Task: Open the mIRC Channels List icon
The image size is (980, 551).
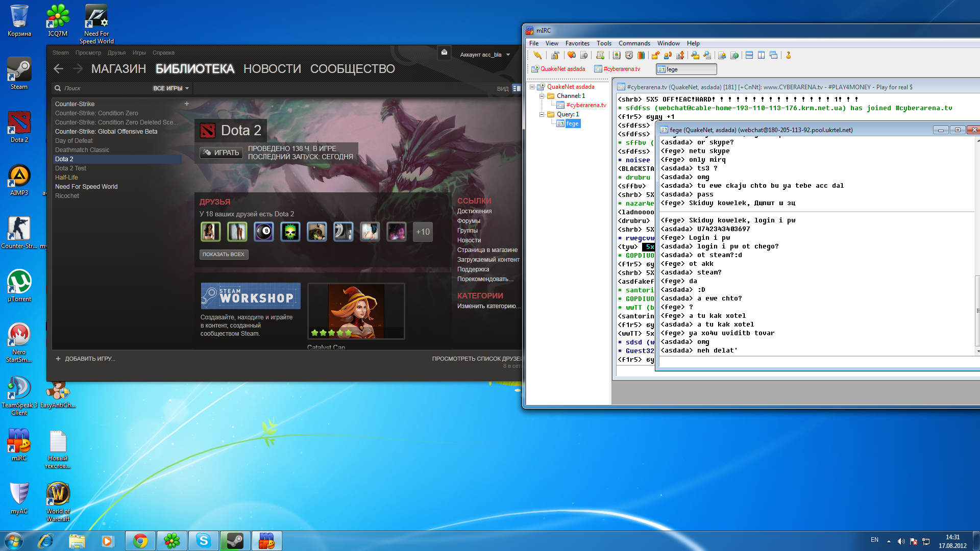Action: pyautogui.click(x=584, y=55)
